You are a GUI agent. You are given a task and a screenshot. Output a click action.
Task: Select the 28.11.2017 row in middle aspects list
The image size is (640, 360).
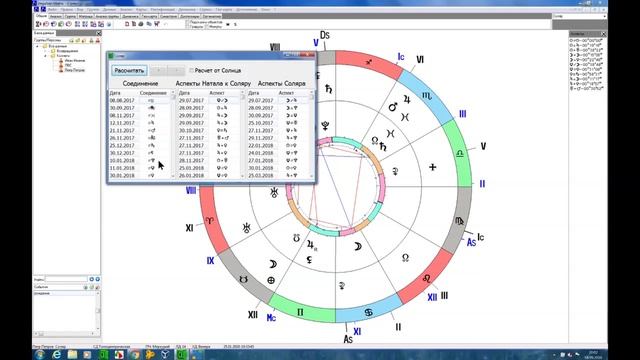(209, 160)
